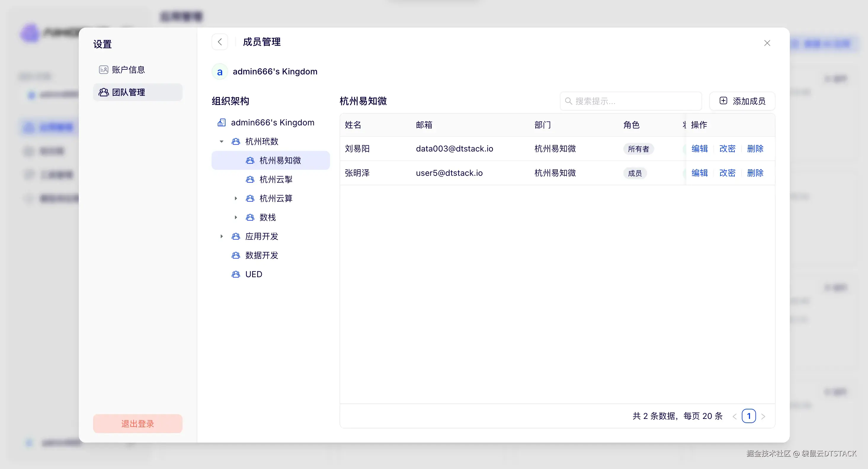Viewport: 868px width, 469px height.
Task: Click the account card icon for 账户信息
Action: [x=103, y=70]
